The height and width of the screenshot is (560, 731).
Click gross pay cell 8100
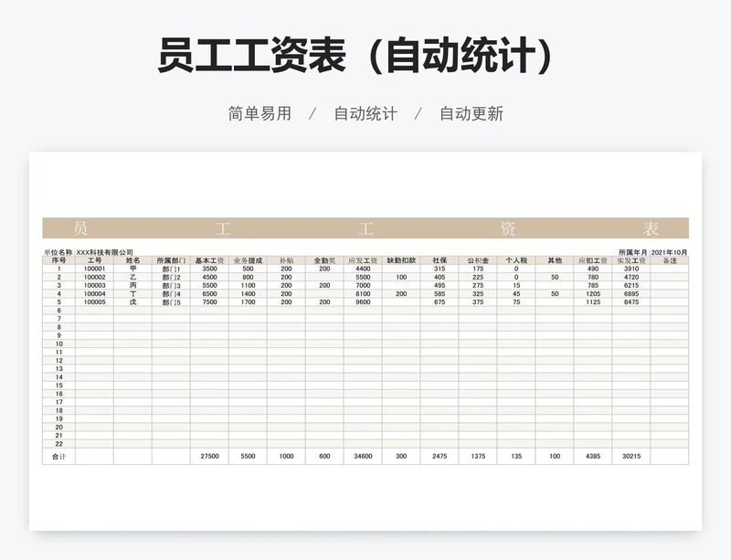pyautogui.click(x=363, y=294)
